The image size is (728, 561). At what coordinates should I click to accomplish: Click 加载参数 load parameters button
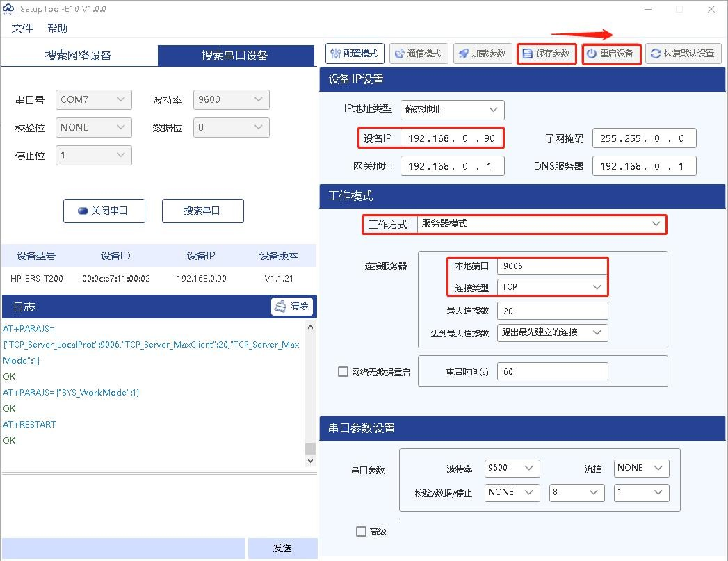(483, 54)
